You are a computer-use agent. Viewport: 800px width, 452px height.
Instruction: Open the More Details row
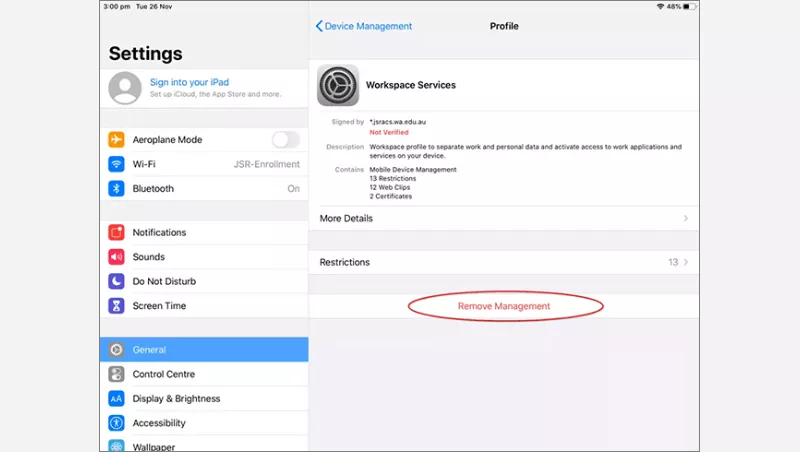[504, 218]
